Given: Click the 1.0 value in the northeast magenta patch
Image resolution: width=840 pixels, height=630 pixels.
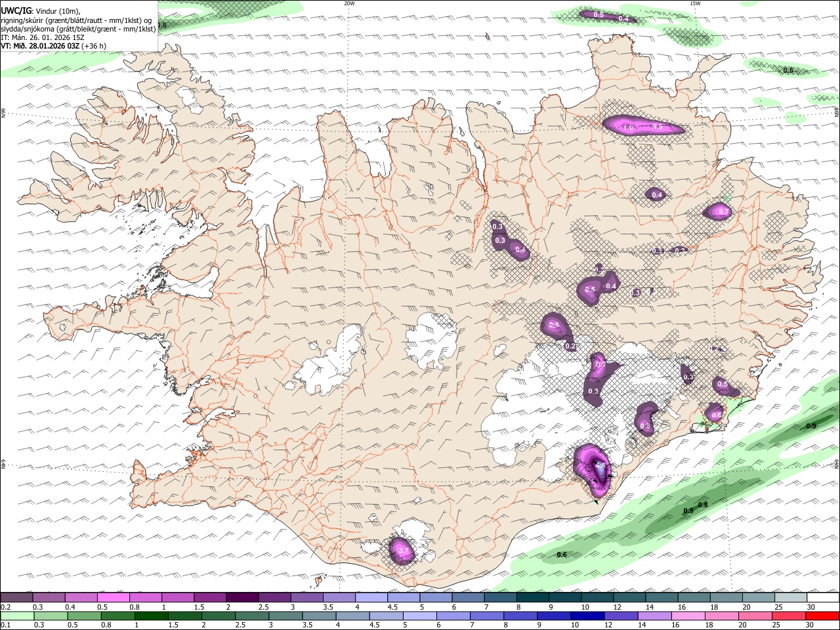Looking at the screenshot, I should click(627, 128).
